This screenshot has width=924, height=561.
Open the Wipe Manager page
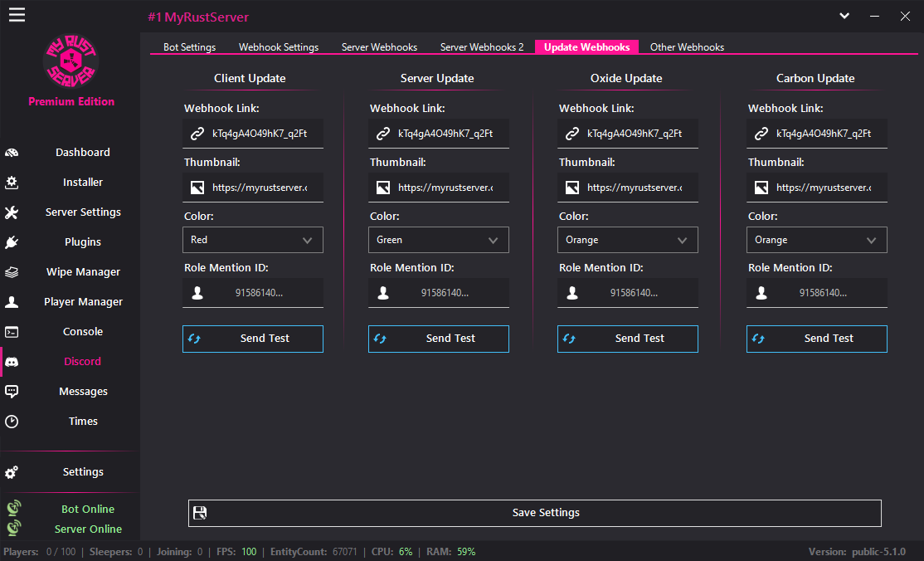[83, 272]
